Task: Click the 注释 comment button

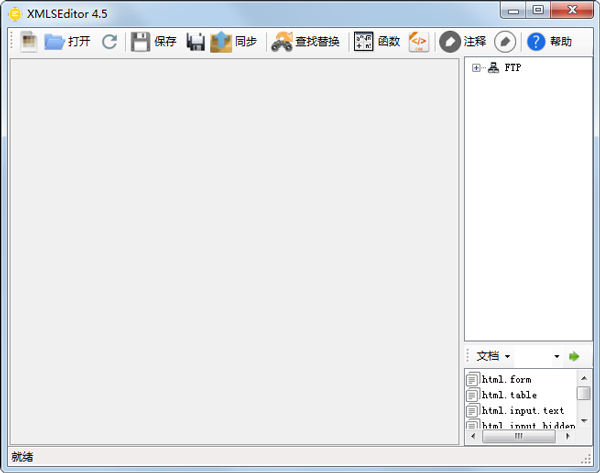Action: (463, 42)
